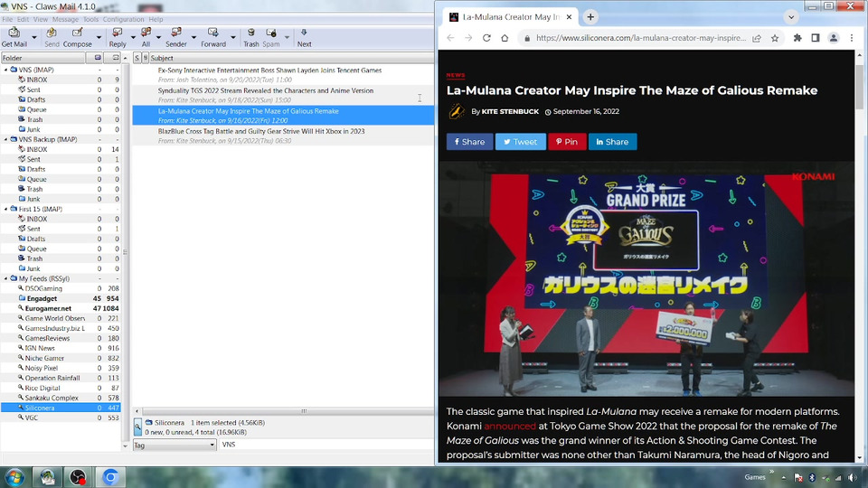Mark message as Spam

coord(270,37)
